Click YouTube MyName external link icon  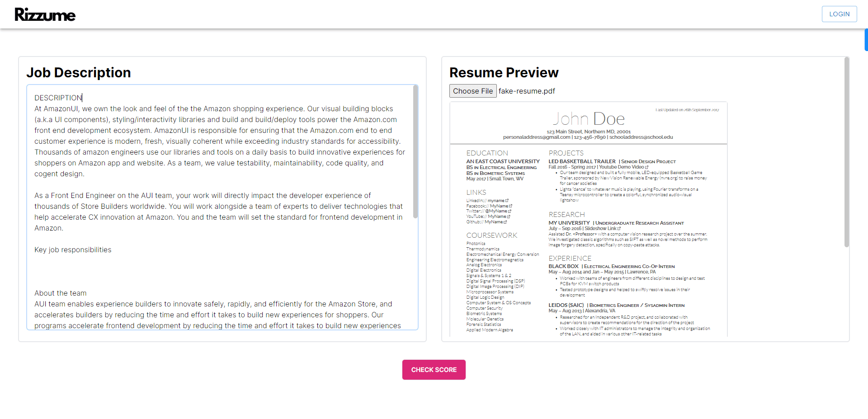coord(509,217)
